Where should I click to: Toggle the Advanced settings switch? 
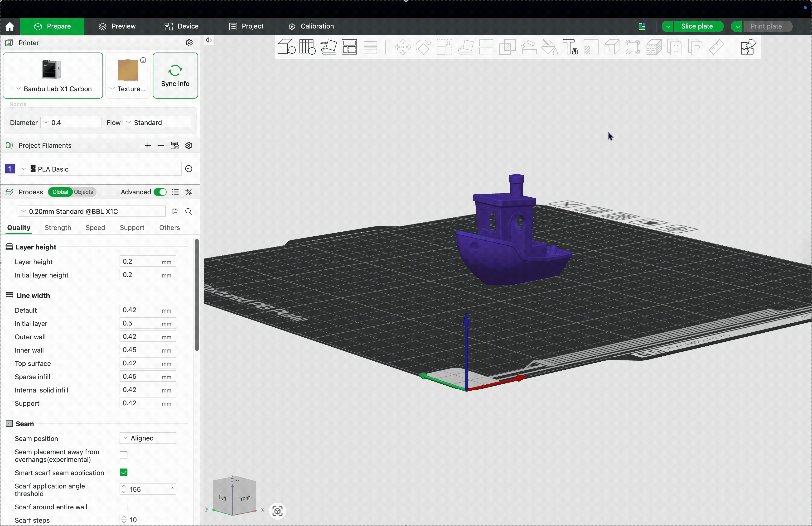click(x=160, y=192)
